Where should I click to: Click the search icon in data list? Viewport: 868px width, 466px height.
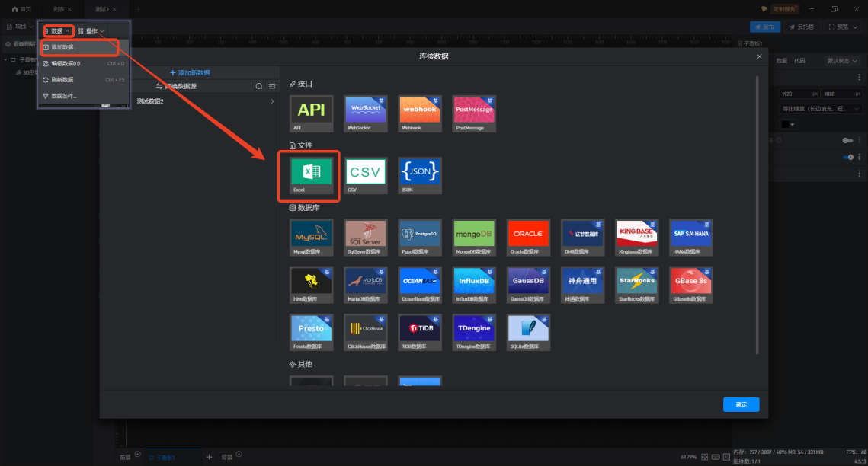click(259, 87)
